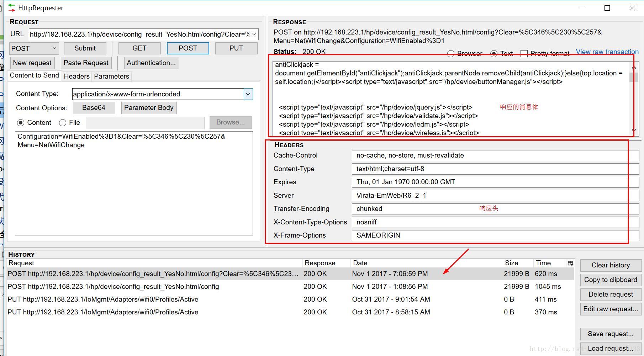Viewport: 644px width, 356px height.
Task: Click the highlighted POST method button
Action: pyautogui.click(x=188, y=48)
